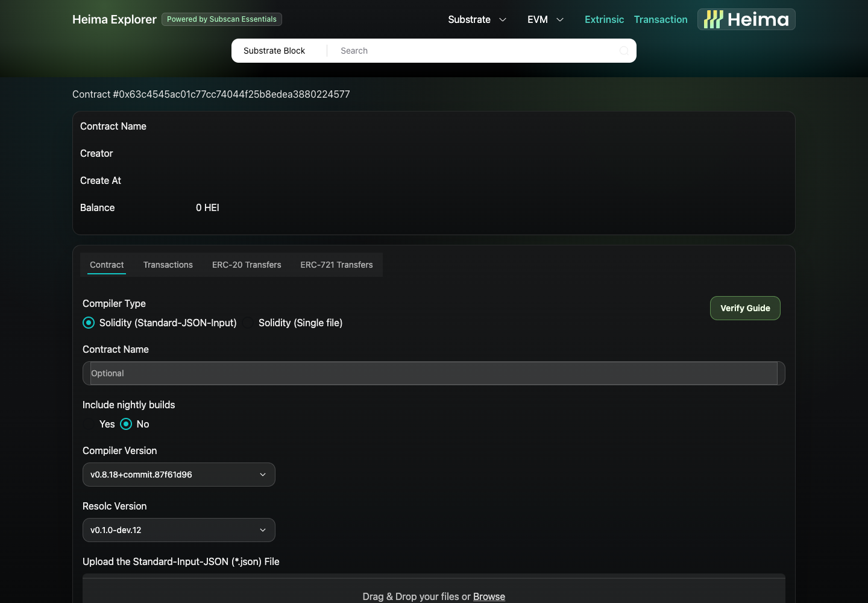The width and height of the screenshot is (868, 603).
Task: Click the Browse link to upload a file
Action: [489, 596]
